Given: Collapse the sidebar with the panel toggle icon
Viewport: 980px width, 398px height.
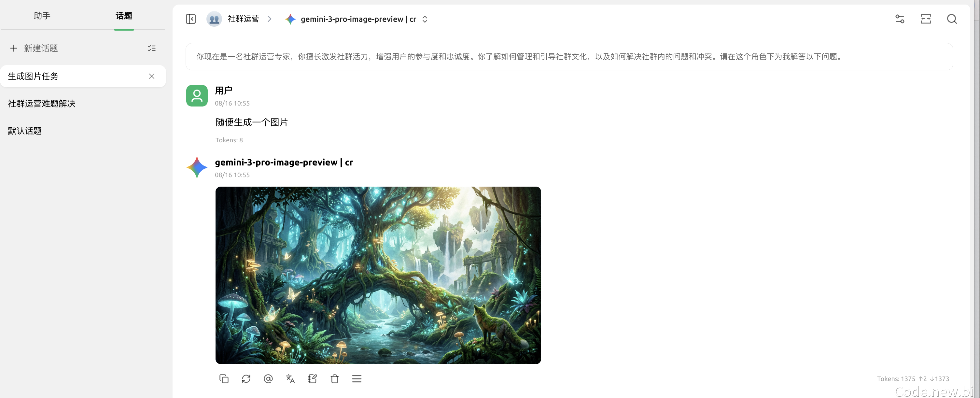Looking at the screenshot, I should tap(190, 19).
